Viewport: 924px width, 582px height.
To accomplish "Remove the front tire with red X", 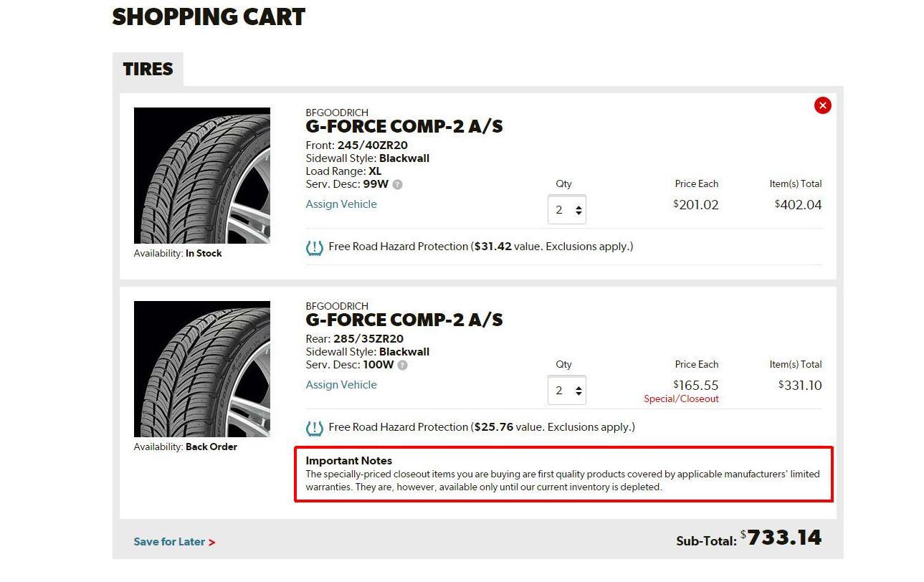I will click(822, 105).
